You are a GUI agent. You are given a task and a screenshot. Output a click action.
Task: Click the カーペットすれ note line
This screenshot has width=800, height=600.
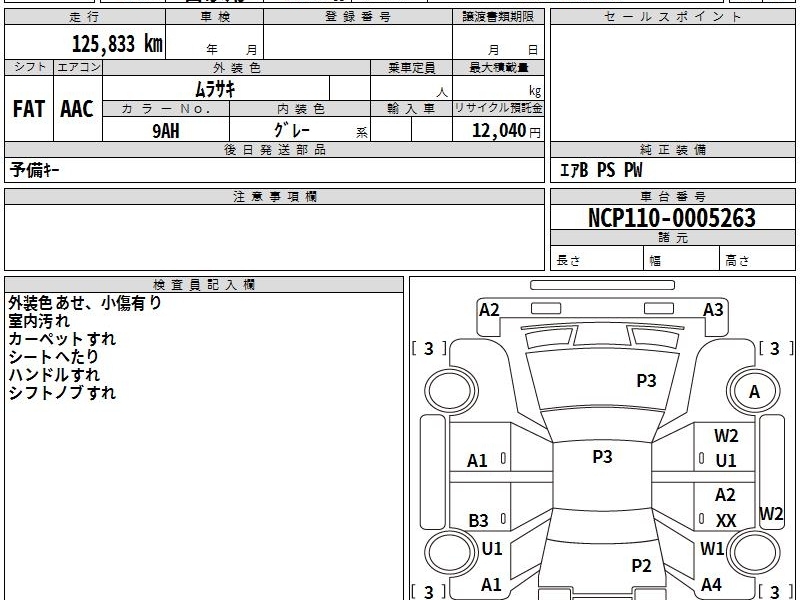(62, 339)
